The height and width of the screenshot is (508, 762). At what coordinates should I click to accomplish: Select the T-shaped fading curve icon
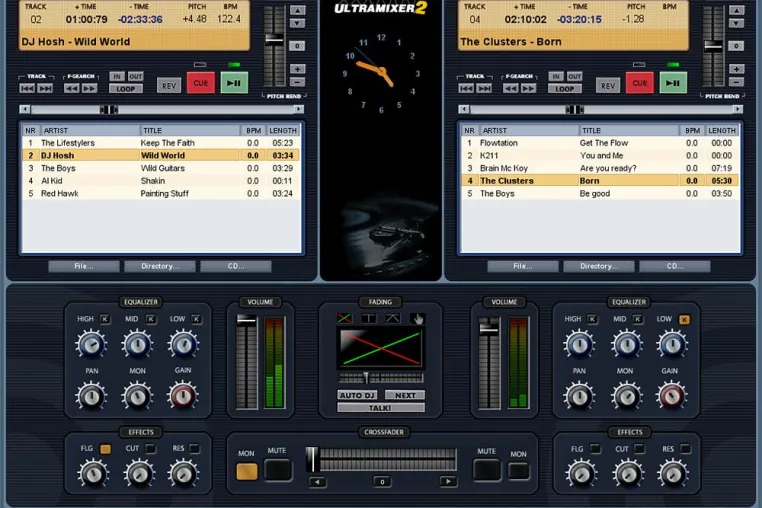[369, 318]
